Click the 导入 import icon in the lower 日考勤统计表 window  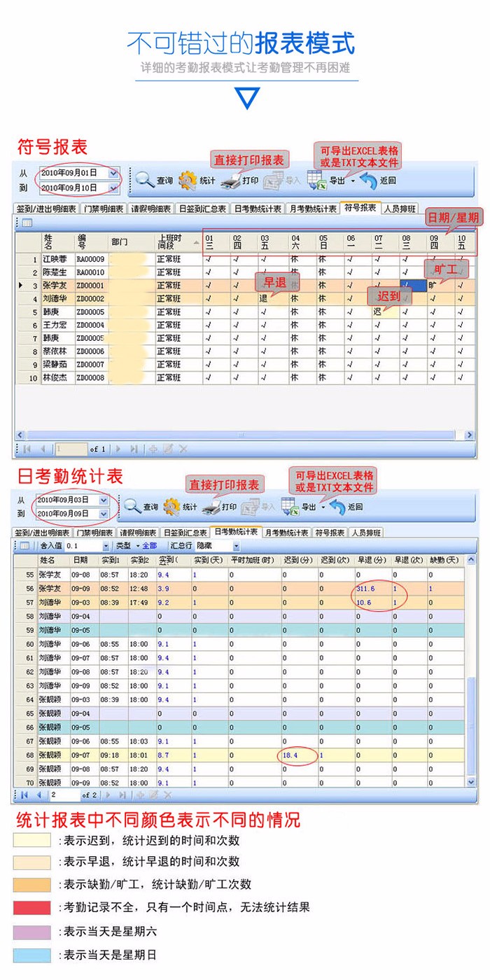(250, 506)
